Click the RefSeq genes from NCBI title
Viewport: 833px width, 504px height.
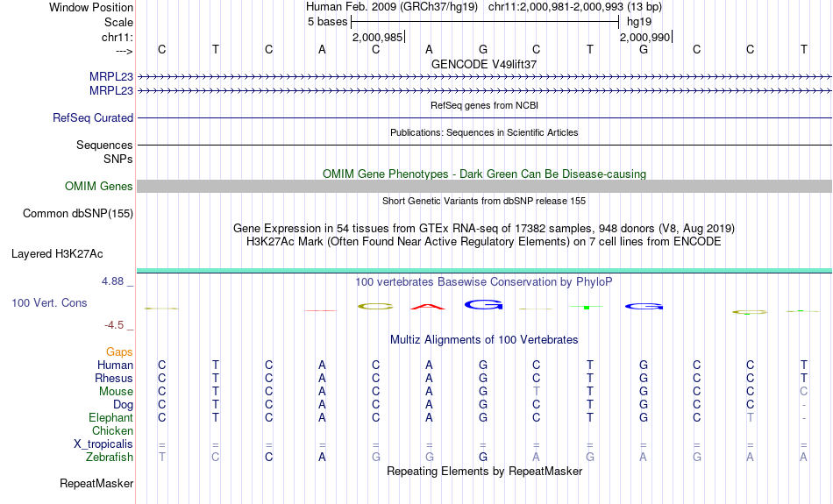pyautogui.click(x=484, y=105)
